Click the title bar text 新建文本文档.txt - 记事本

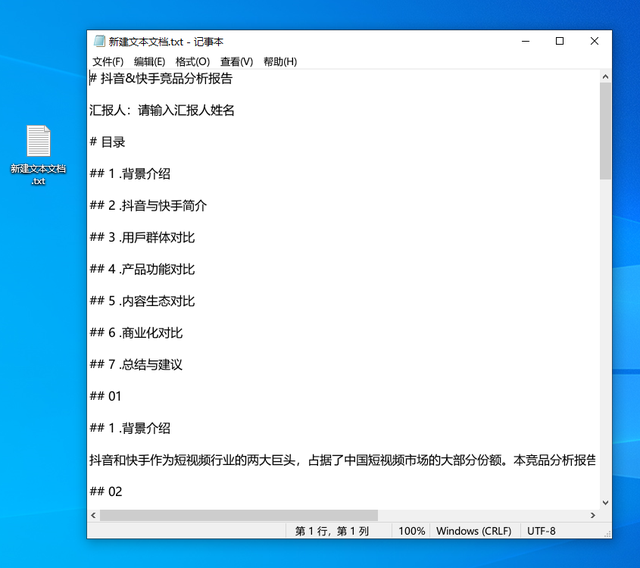[166, 42]
